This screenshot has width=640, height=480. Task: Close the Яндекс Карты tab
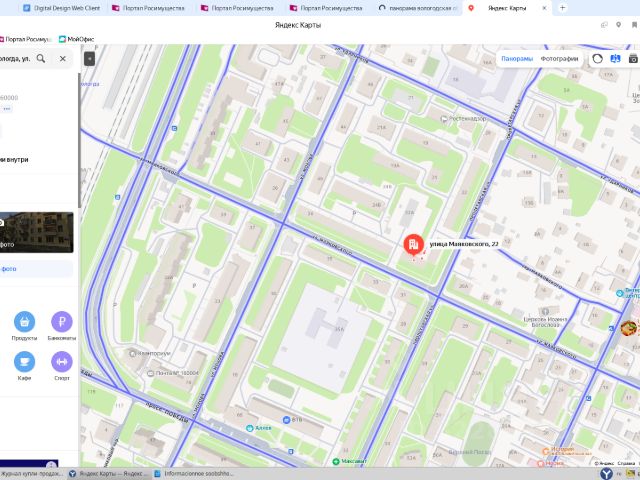pos(544,8)
